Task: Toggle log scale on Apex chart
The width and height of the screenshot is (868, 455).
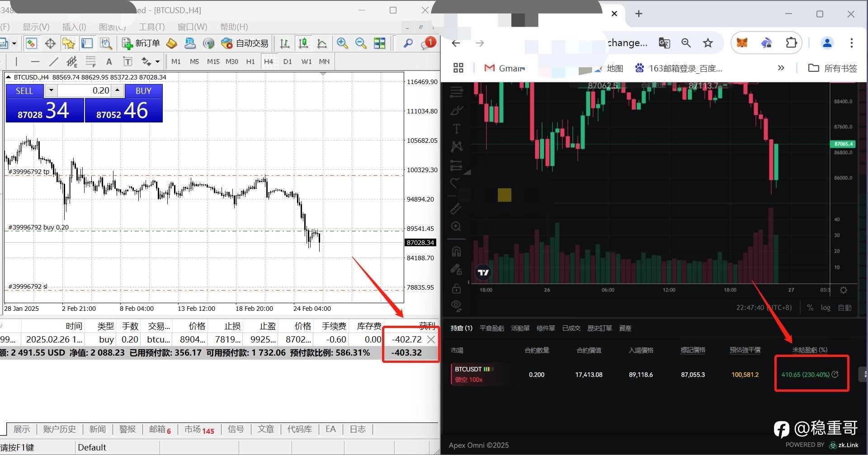Action: click(x=826, y=308)
